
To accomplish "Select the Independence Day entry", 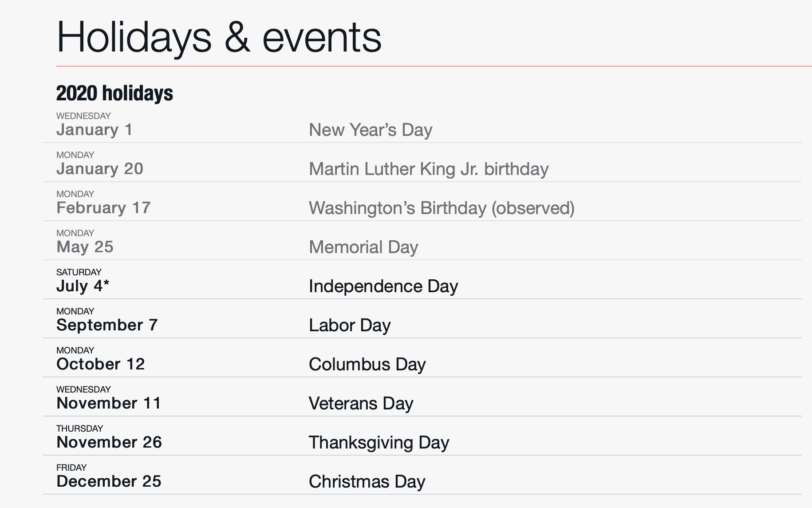I will click(x=383, y=286).
